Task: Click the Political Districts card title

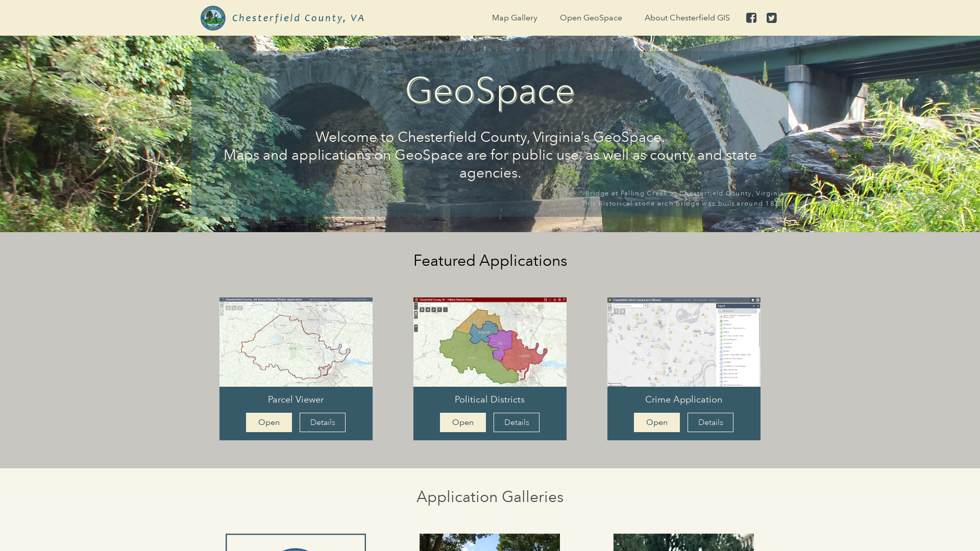Action: click(490, 399)
